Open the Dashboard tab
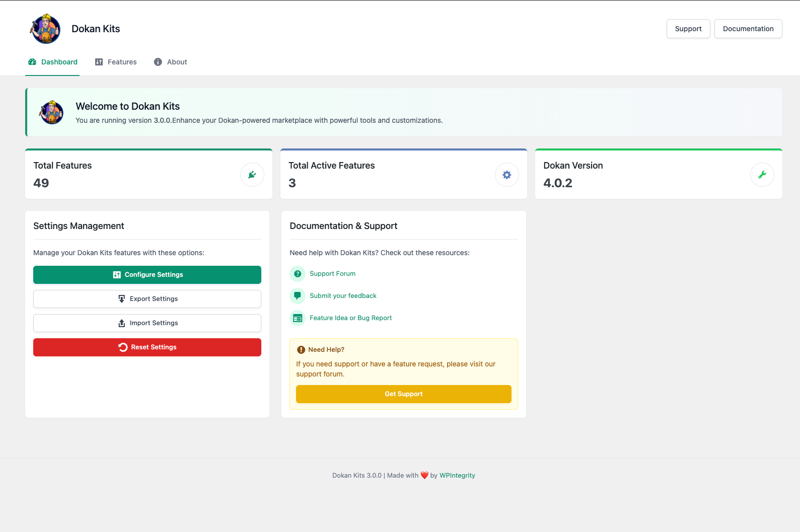The image size is (800, 532). point(52,62)
